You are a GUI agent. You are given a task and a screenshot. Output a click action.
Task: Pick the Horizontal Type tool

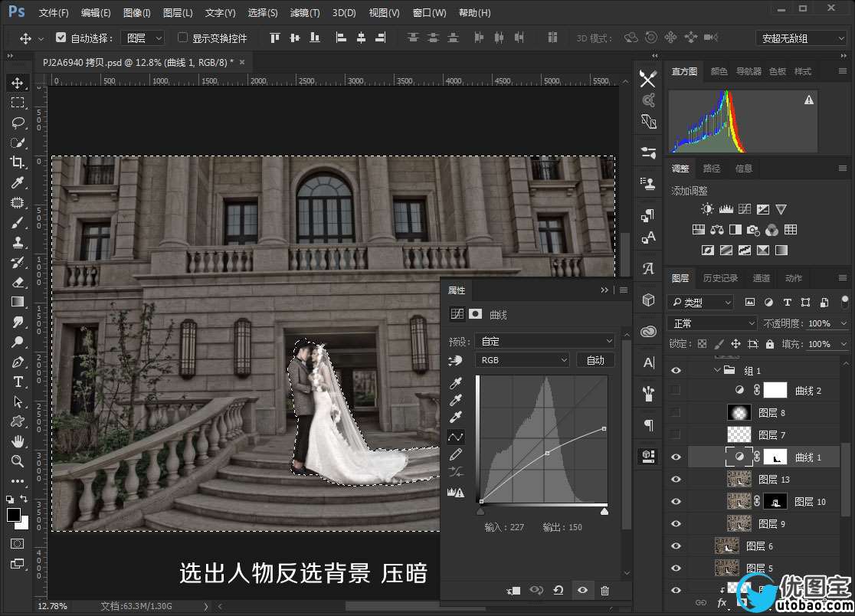[x=17, y=382]
